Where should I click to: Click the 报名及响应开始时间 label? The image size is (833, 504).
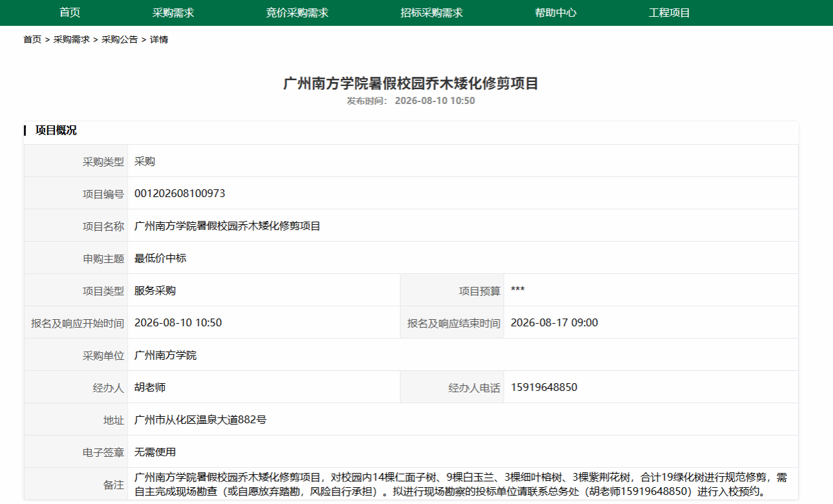click(78, 323)
